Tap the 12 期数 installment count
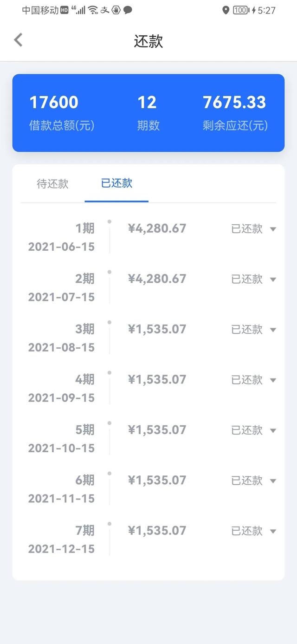The height and width of the screenshot is (644, 297). [x=147, y=103]
